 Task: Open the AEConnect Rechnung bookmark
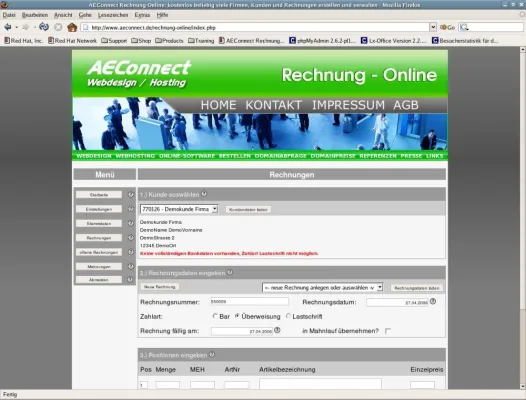tap(251, 41)
